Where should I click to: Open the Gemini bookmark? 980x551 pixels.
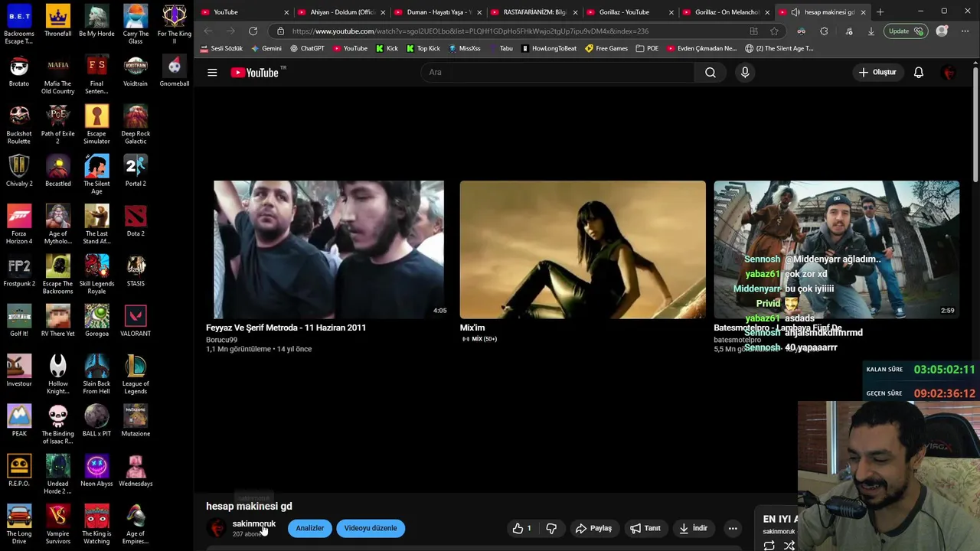pos(266,48)
